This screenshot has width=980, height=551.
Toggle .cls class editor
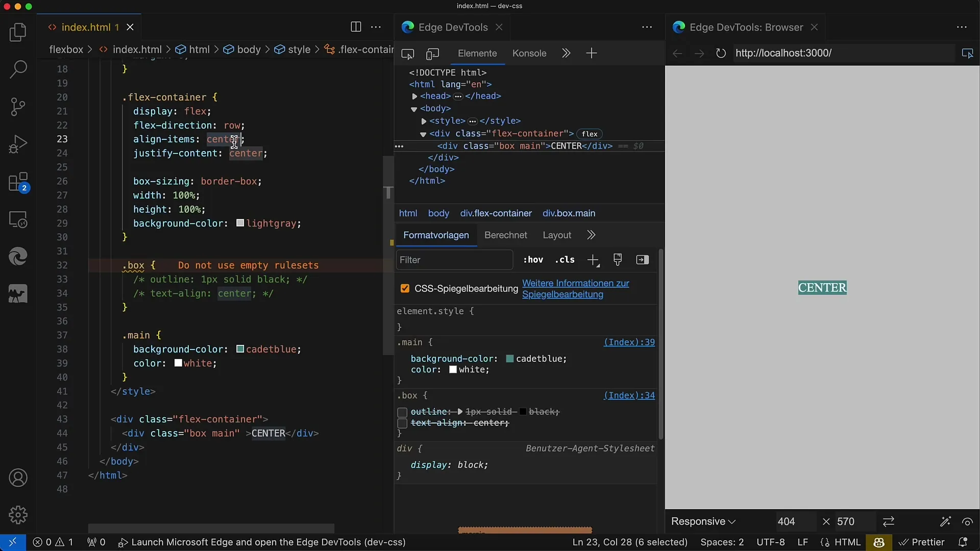(x=565, y=260)
